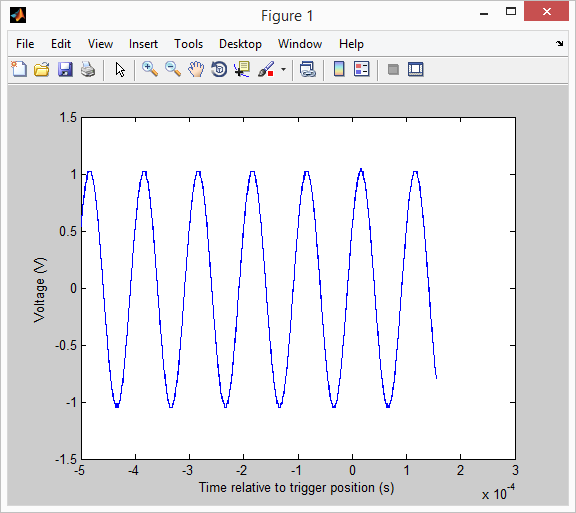576x513 pixels.
Task: Activate the Zoom Out tool
Action: 173,69
